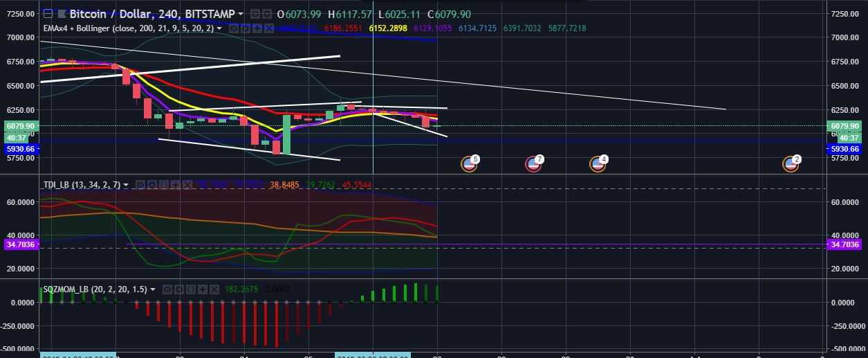Screen dimensions: 868x358
Task: Hide the EMAx4 + Bollinger indicator with its eye icon
Action: tap(234, 28)
